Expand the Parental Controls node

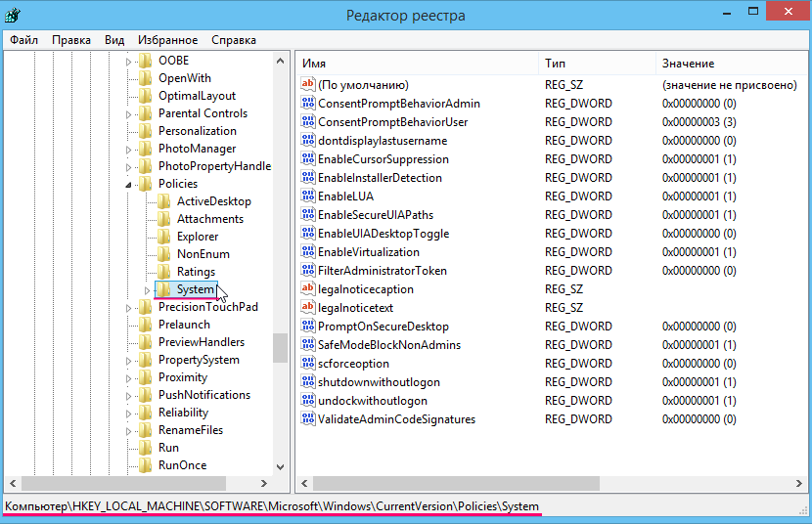tap(128, 114)
